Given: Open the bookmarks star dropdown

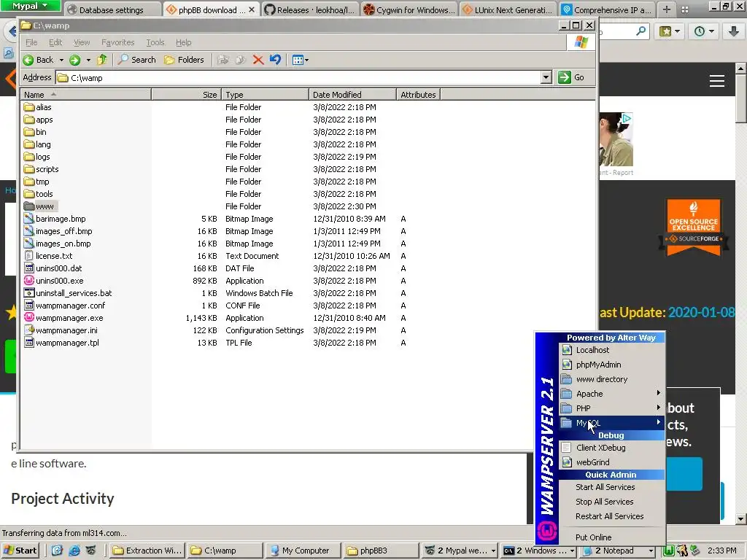Looking at the screenshot, I should point(670,31).
